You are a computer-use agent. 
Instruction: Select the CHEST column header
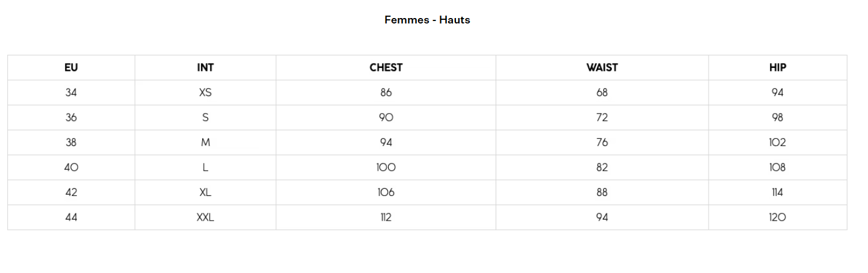[x=386, y=67]
